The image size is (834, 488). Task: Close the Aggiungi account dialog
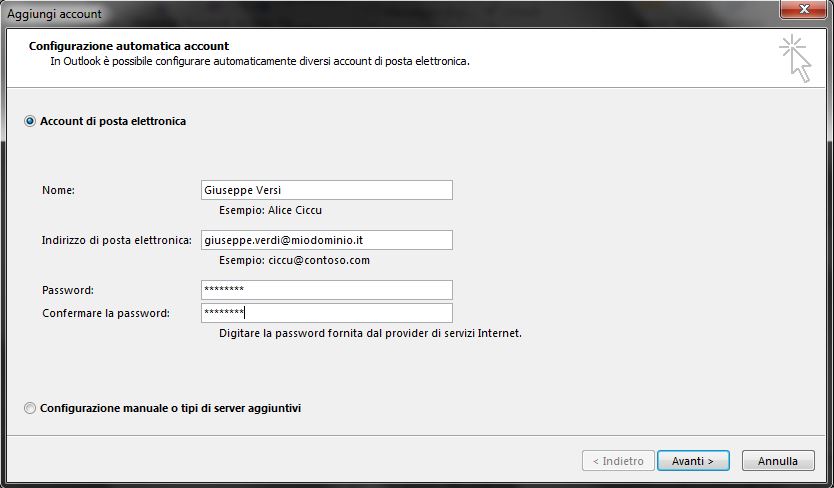(x=804, y=9)
